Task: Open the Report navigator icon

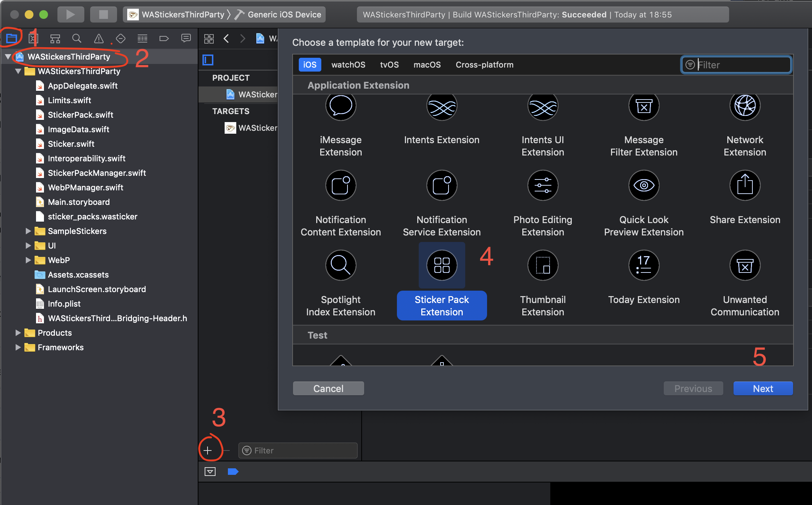Action: (x=186, y=39)
